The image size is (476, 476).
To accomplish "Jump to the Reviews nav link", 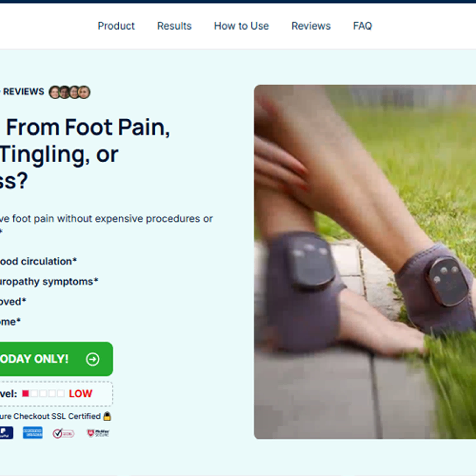I will pyautogui.click(x=311, y=26).
